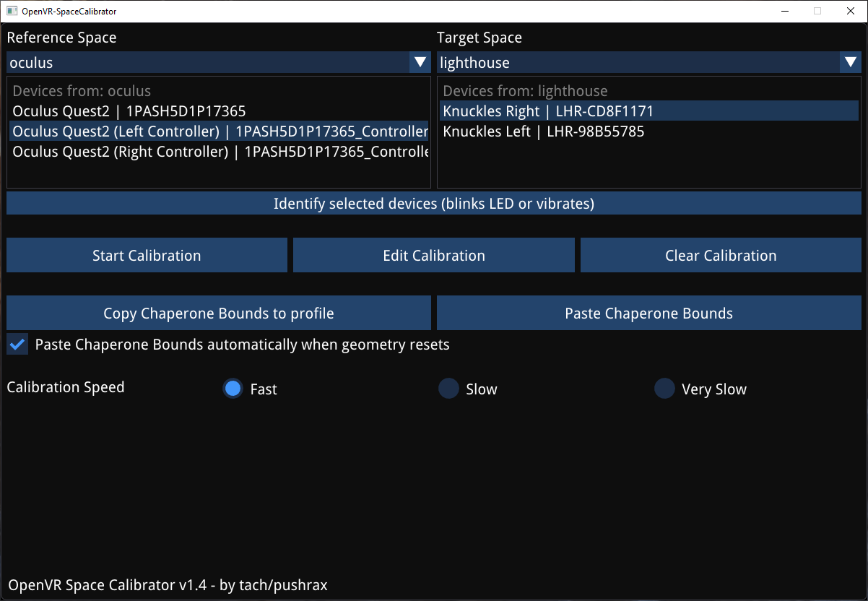868x601 pixels.
Task: Select Slow calibration speed
Action: pos(448,389)
